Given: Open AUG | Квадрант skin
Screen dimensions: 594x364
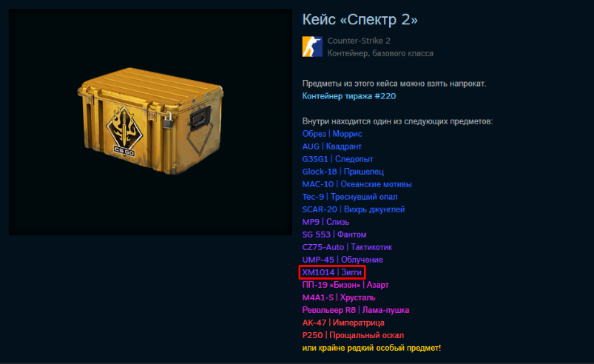Looking at the screenshot, I should tap(332, 146).
